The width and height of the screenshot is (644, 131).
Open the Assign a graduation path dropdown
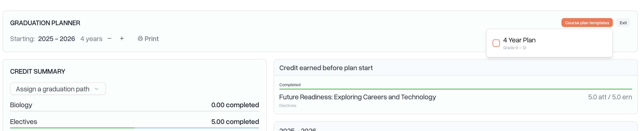[58, 89]
